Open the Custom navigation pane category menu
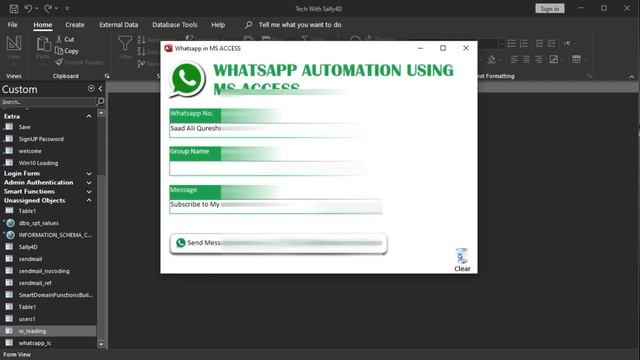This screenshot has height=360, width=640. click(91, 89)
